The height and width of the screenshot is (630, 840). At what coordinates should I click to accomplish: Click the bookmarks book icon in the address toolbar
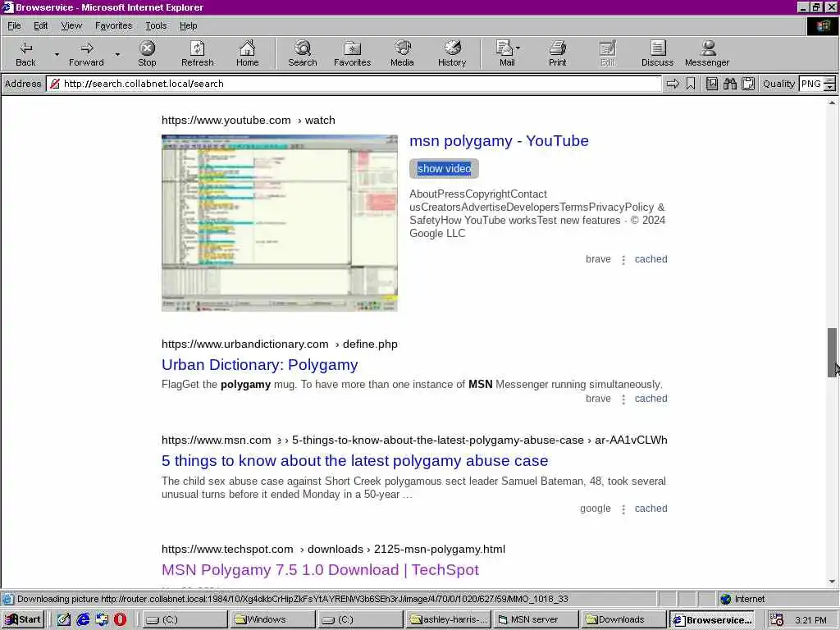point(711,84)
